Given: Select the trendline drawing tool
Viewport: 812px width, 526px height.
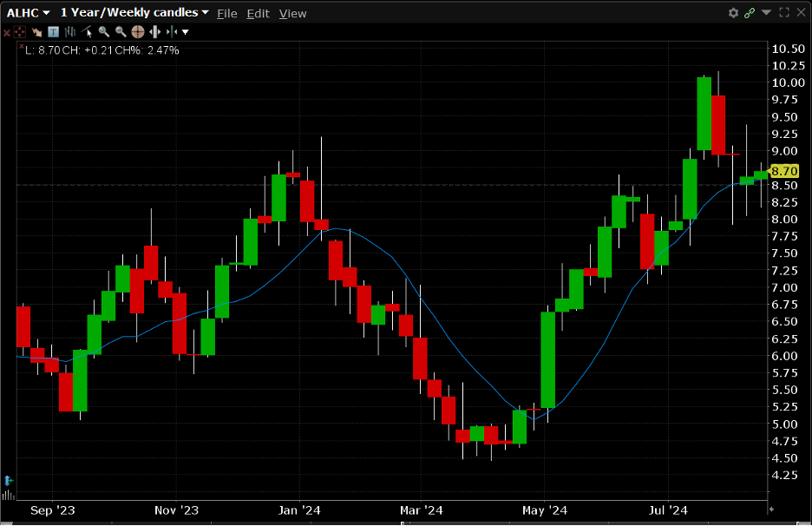Looking at the screenshot, I should [x=87, y=32].
